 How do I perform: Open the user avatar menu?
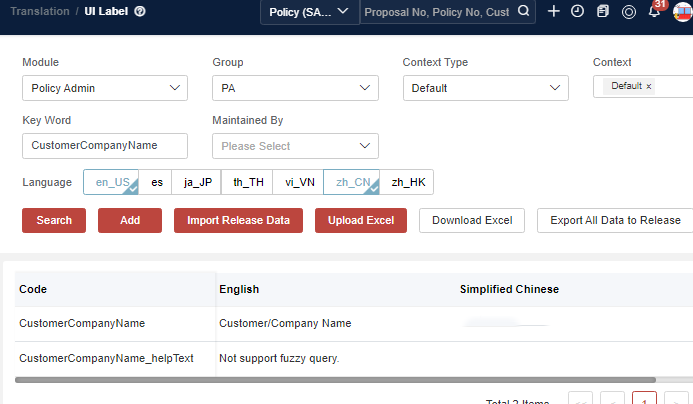tap(682, 12)
